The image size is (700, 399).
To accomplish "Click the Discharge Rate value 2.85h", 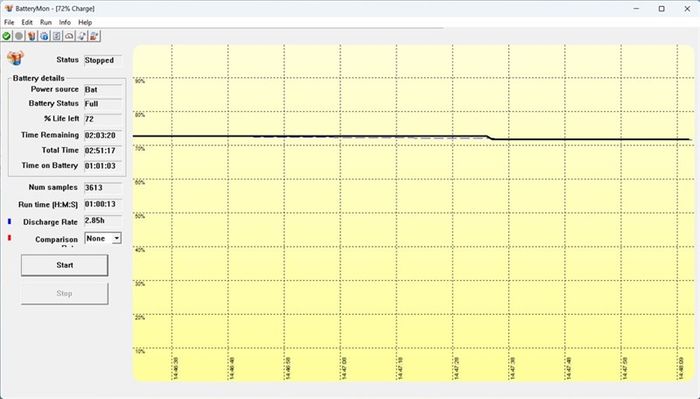I will tap(103, 220).
